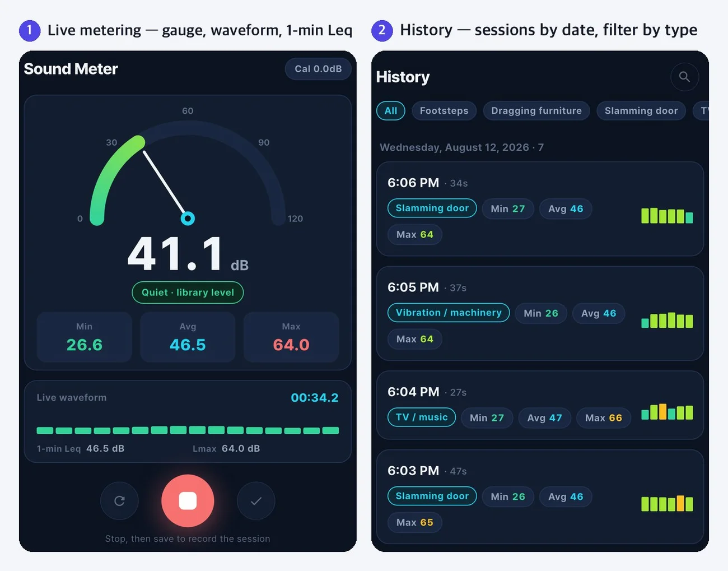Tap the TV / music session tag
This screenshot has height=571, width=728.
(422, 417)
